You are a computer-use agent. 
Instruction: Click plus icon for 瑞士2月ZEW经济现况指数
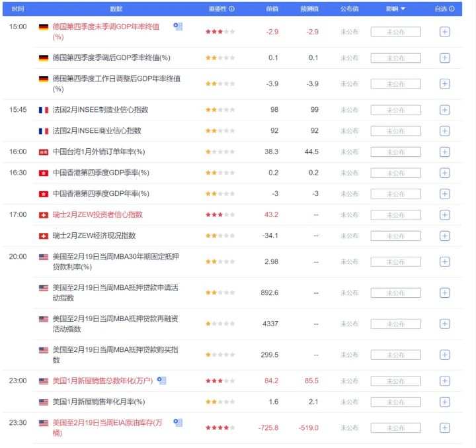[x=444, y=236]
